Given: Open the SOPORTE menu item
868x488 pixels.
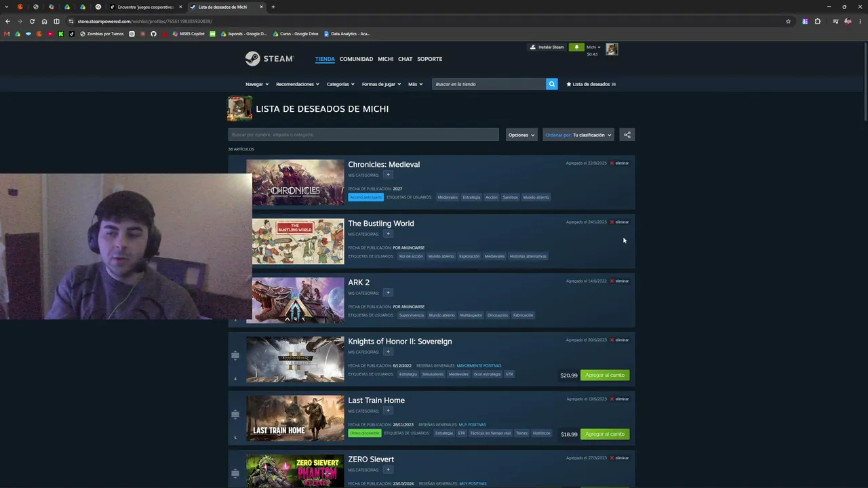Looking at the screenshot, I should point(429,59).
